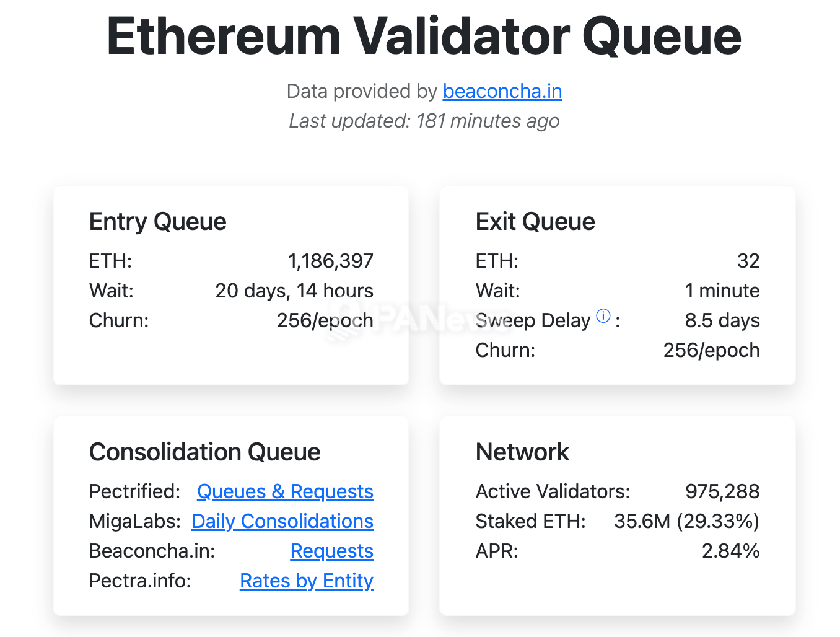Click the 8.5 days Sweep Delay value
The height and width of the screenshot is (637, 840).
(722, 320)
